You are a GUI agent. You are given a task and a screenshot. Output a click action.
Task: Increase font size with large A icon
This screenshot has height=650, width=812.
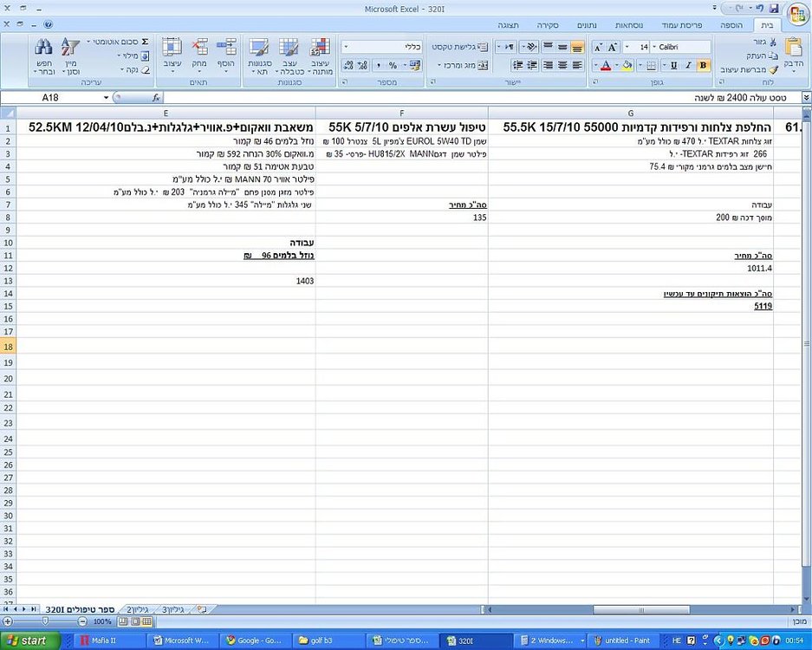tap(612, 47)
